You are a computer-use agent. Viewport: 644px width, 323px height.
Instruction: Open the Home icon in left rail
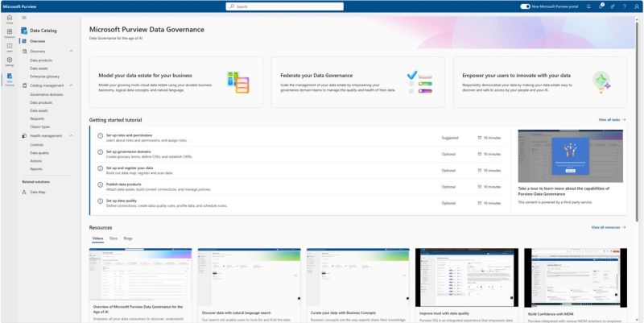point(10,18)
